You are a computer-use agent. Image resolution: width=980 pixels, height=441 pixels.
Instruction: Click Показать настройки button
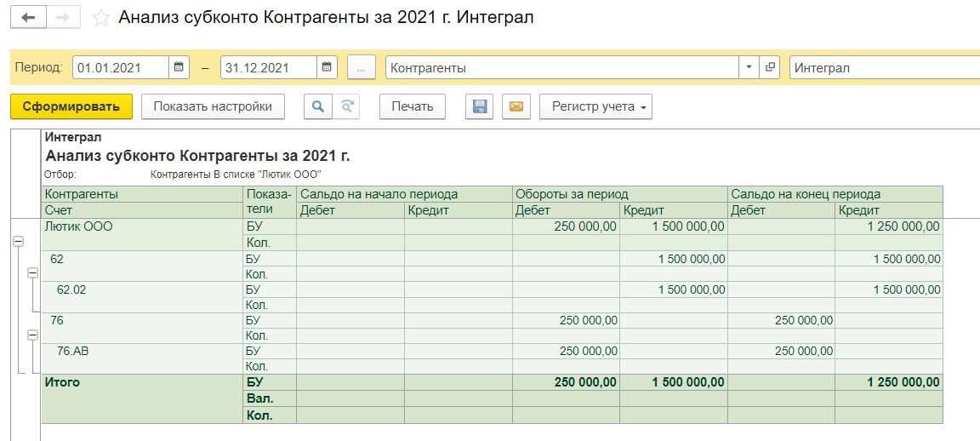tap(214, 106)
